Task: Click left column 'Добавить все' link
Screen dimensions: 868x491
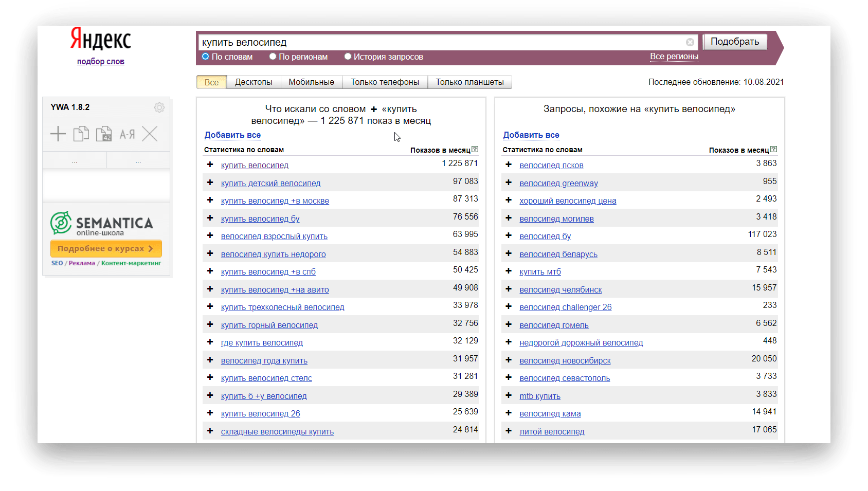Action: pyautogui.click(x=232, y=135)
